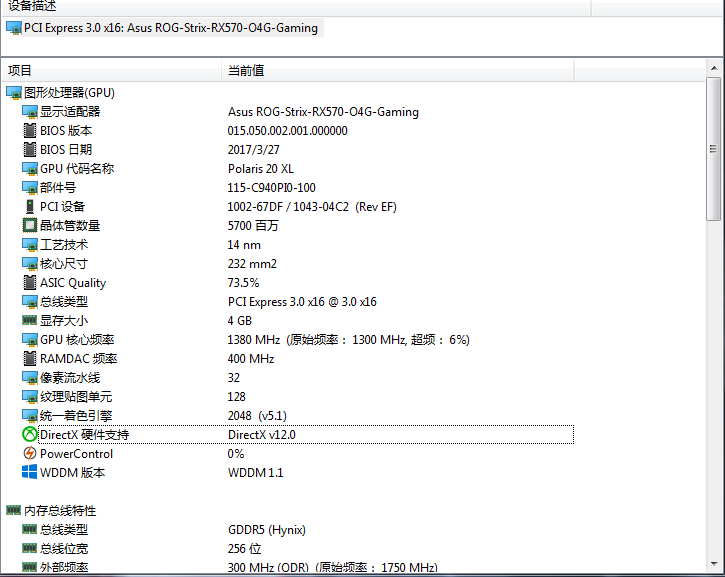The height and width of the screenshot is (577, 725).
Task: Select the DirectX 硬件支持 row label
Action: tap(85, 435)
